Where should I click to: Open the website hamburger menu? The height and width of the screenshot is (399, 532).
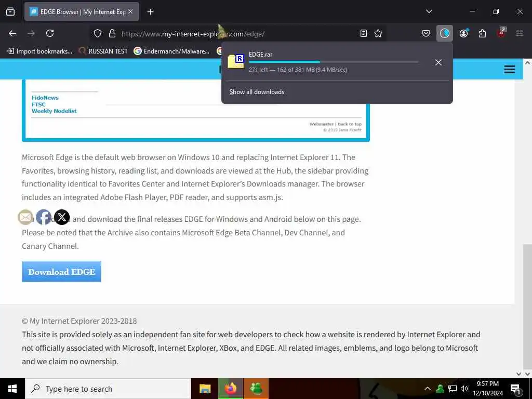click(x=509, y=69)
